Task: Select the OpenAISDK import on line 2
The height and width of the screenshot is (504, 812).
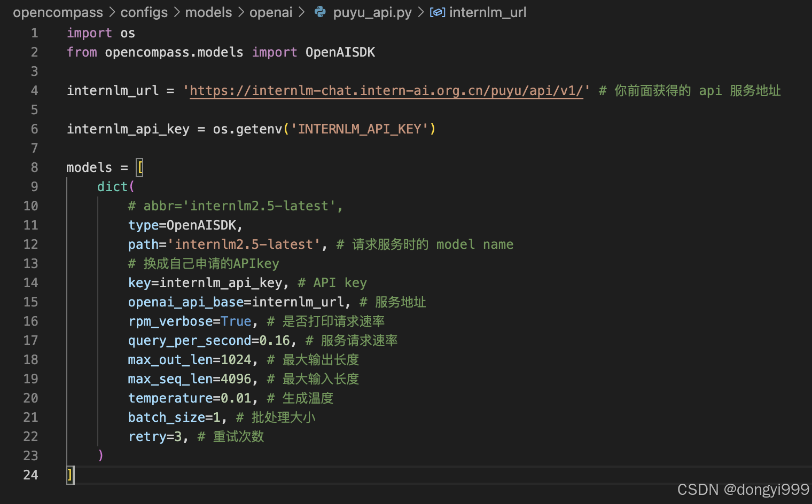Action: click(x=340, y=52)
